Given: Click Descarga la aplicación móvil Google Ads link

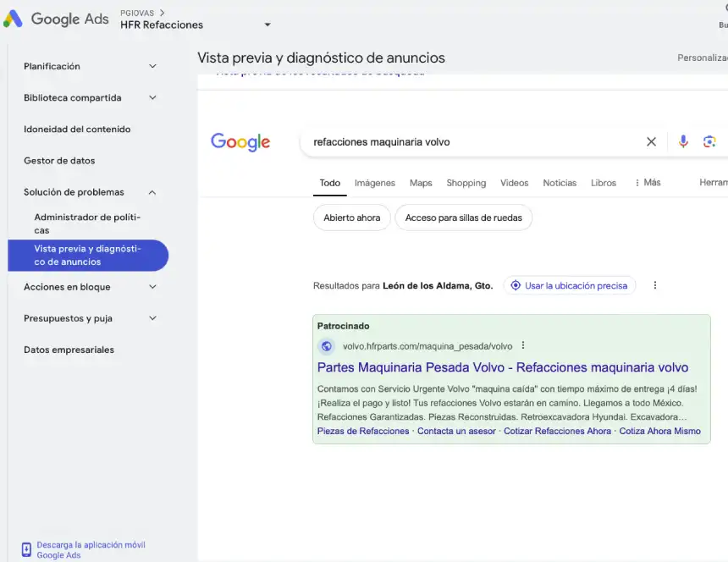Looking at the screenshot, I should 91,550.
